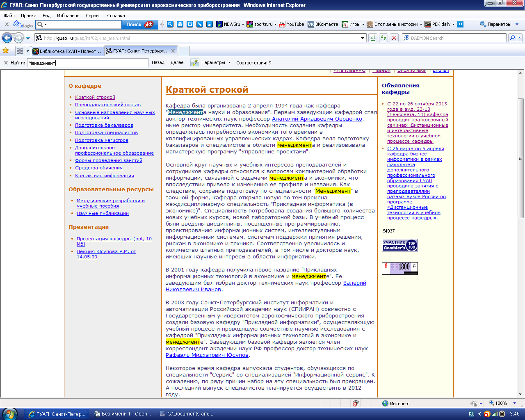525x420 pixels.
Task: Open the Auslogics toolbar Параметры settings
Action: coord(499,24)
